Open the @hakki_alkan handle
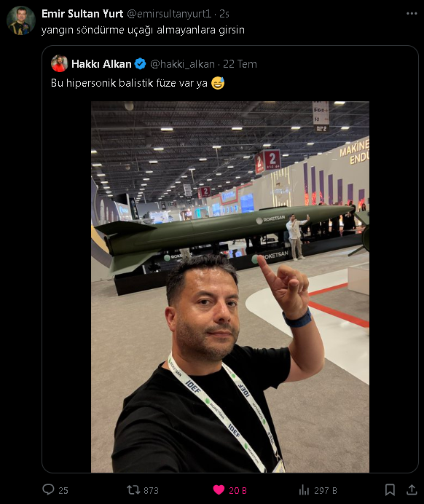 [182, 64]
